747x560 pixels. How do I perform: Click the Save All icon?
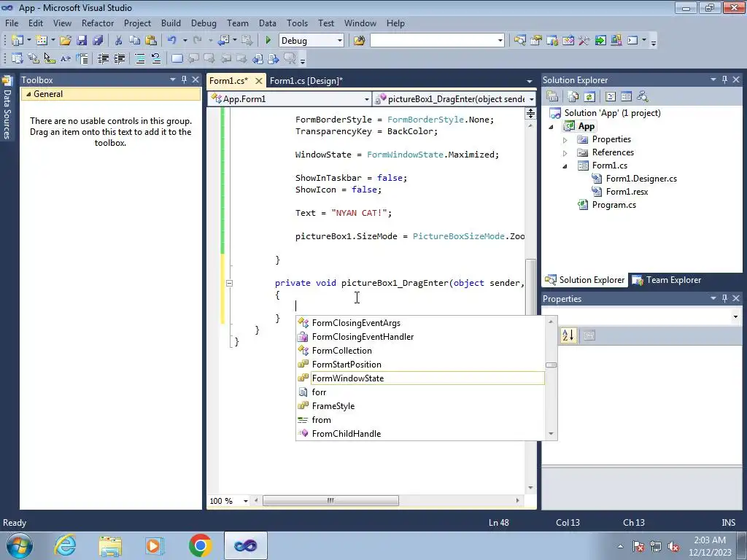98,41
